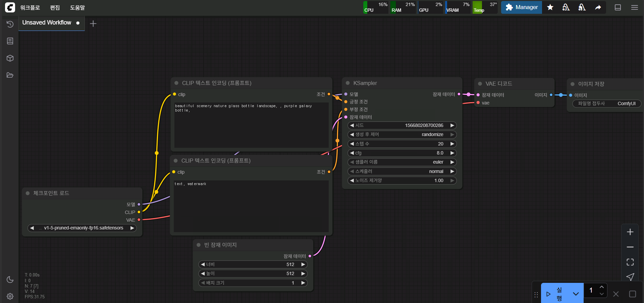644x303 pixels.
Task: Open the queue history sidebar icon
Action: (x=10, y=24)
